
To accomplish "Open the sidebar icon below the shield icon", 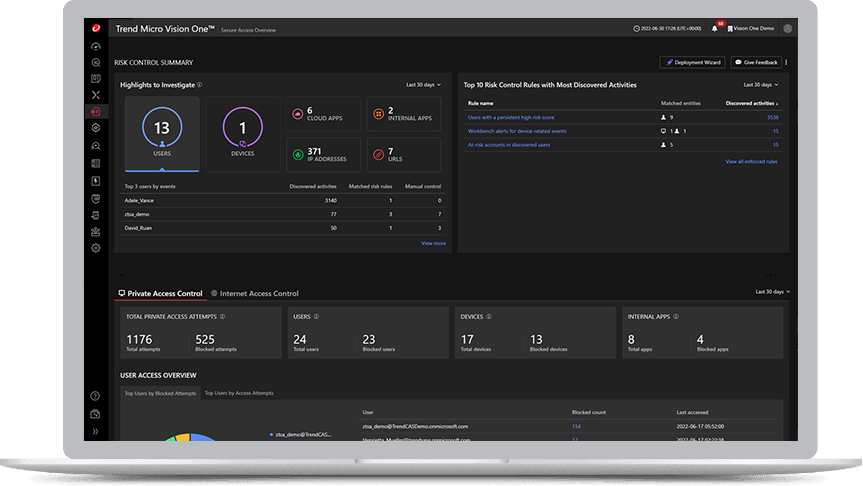I will (96, 215).
